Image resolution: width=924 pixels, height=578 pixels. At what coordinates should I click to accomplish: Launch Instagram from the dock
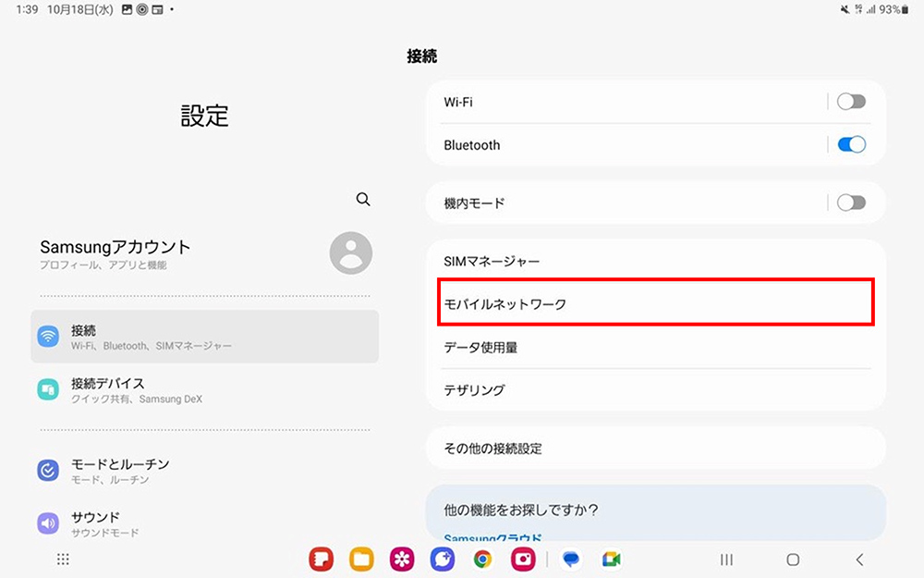[523, 560]
